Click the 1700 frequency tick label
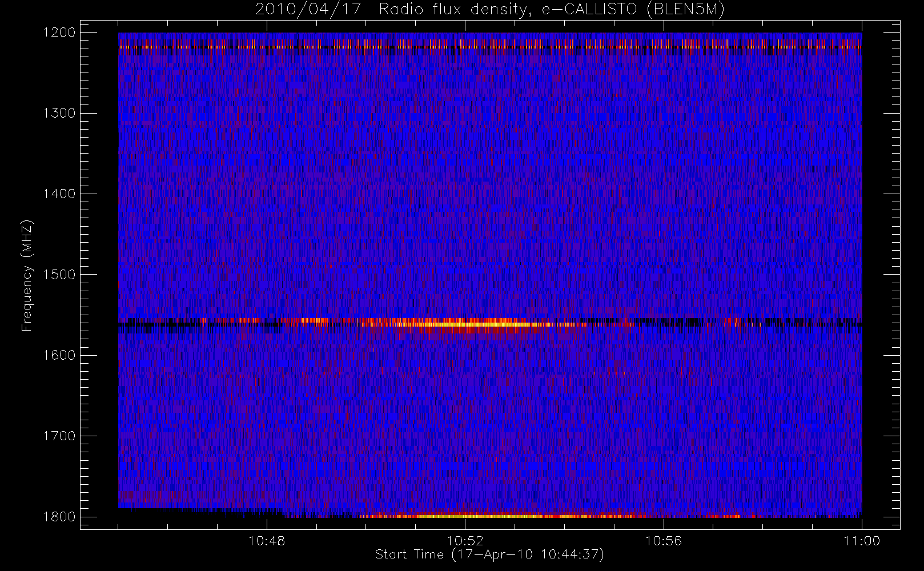This screenshot has height=571, width=924. point(59,436)
